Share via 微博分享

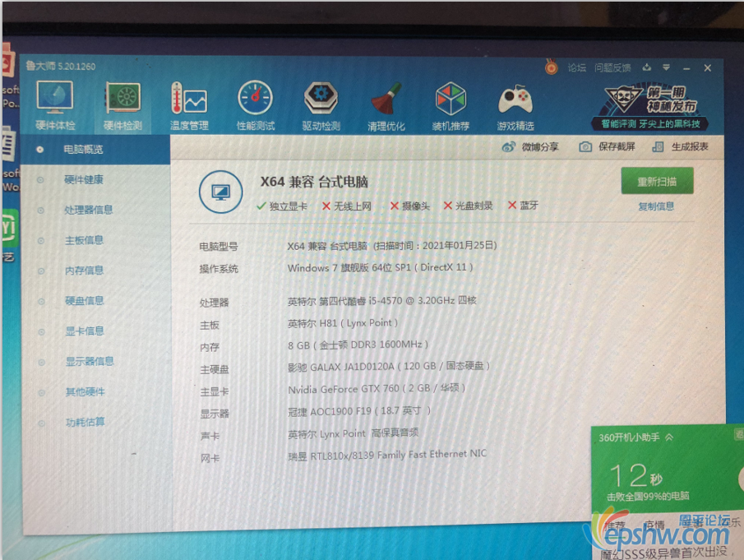point(530,147)
